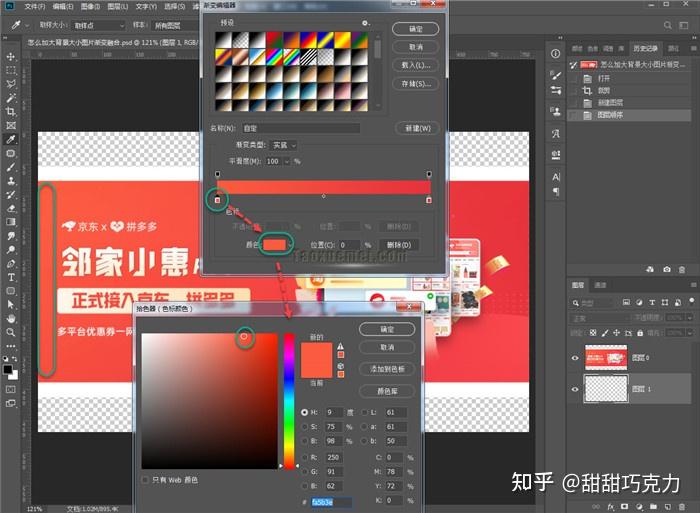
Task: Hide layer 图层 0 eye icon
Action: (x=575, y=358)
